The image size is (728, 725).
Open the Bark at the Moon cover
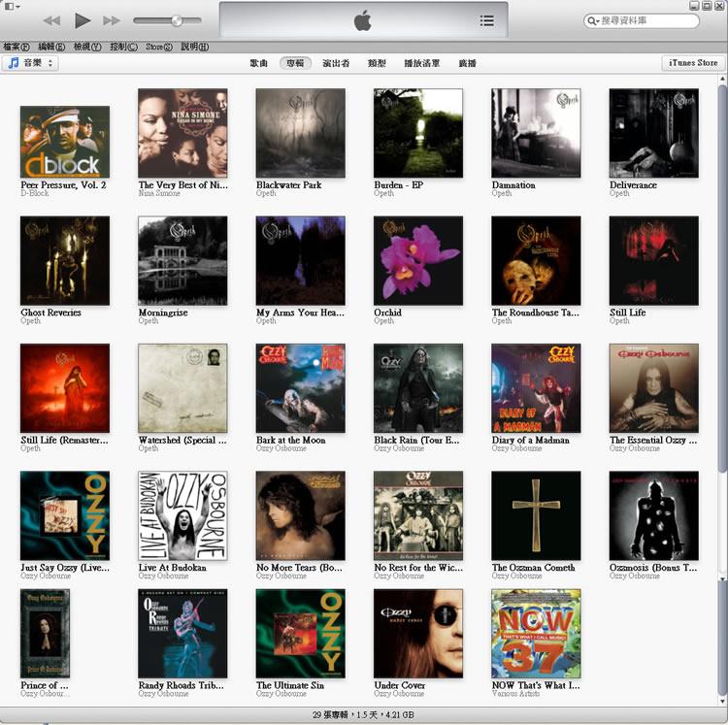click(300, 388)
